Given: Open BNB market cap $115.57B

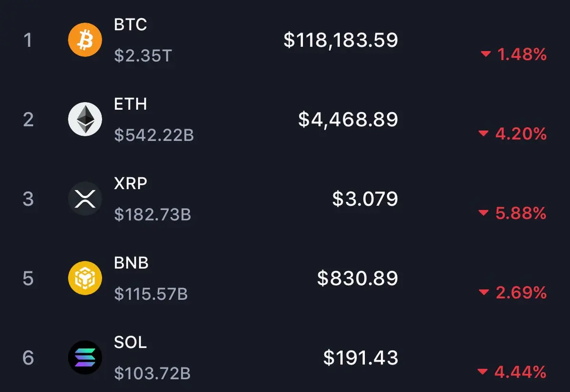Looking at the screenshot, I should click(x=151, y=294).
